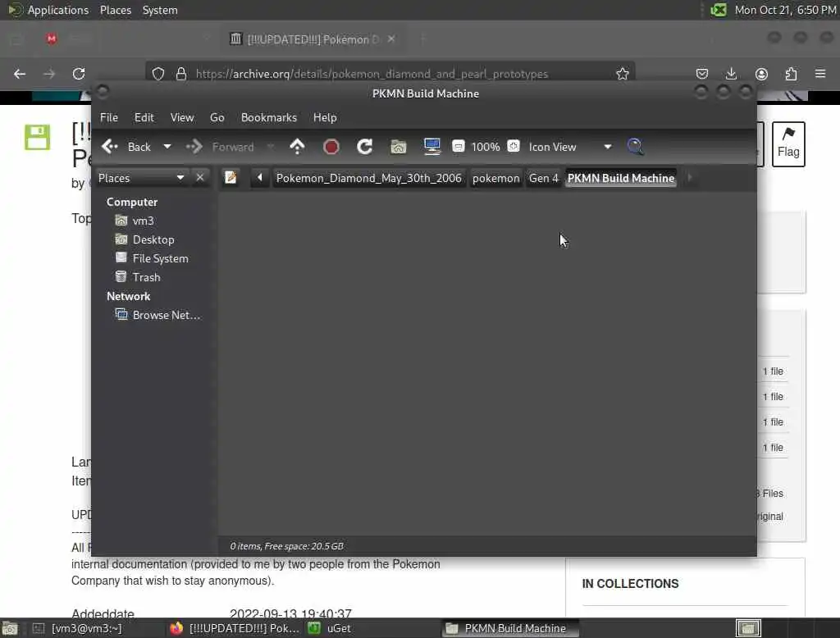Screen dimensions: 840x638
Task: Close the Pokemon archive Firefox tab
Action: click(x=391, y=39)
